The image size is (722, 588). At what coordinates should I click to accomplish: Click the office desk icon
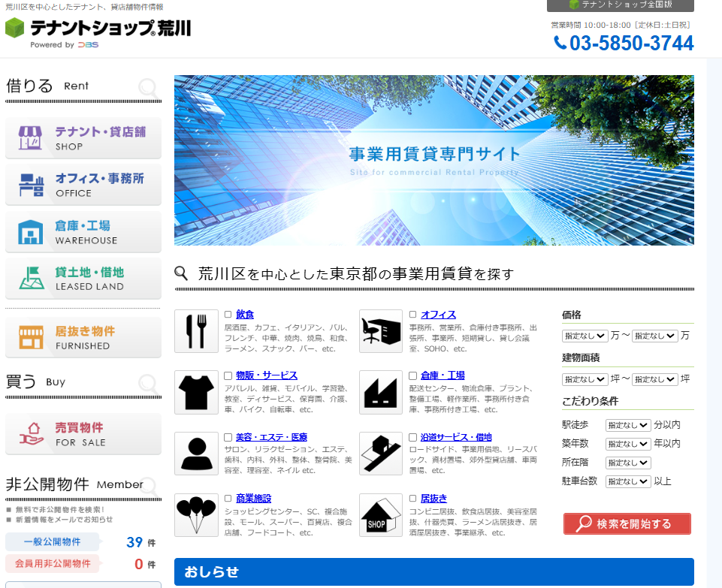coord(381,331)
